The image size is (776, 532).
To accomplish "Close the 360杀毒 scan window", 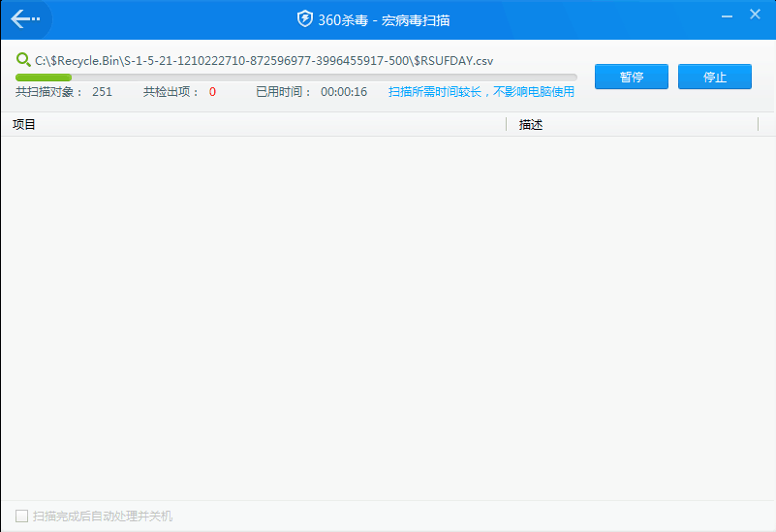I will pyautogui.click(x=755, y=15).
